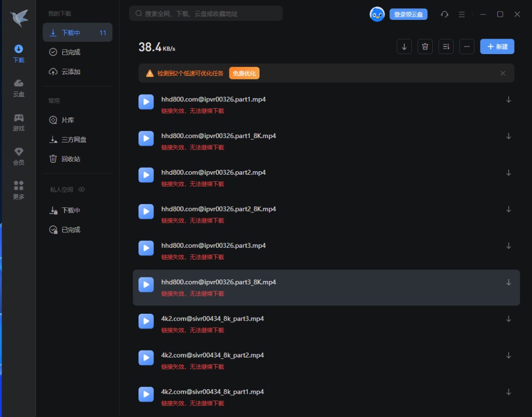Resume download of ipvr00326.part3.mp4 arrow

[x=509, y=246]
